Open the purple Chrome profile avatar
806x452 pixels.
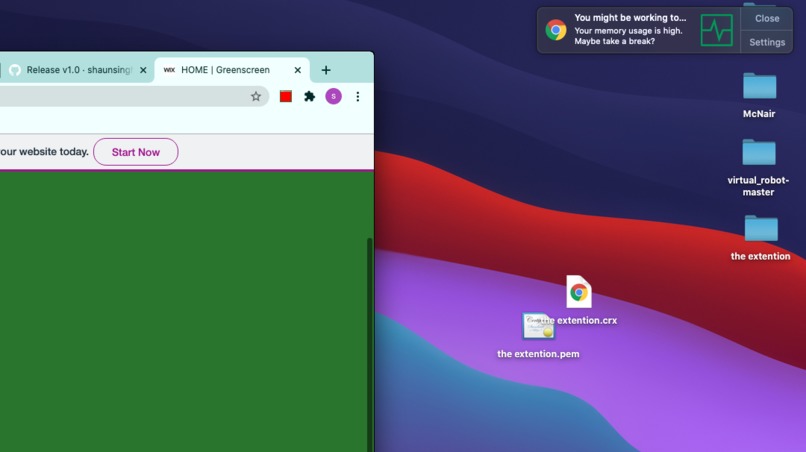point(333,96)
